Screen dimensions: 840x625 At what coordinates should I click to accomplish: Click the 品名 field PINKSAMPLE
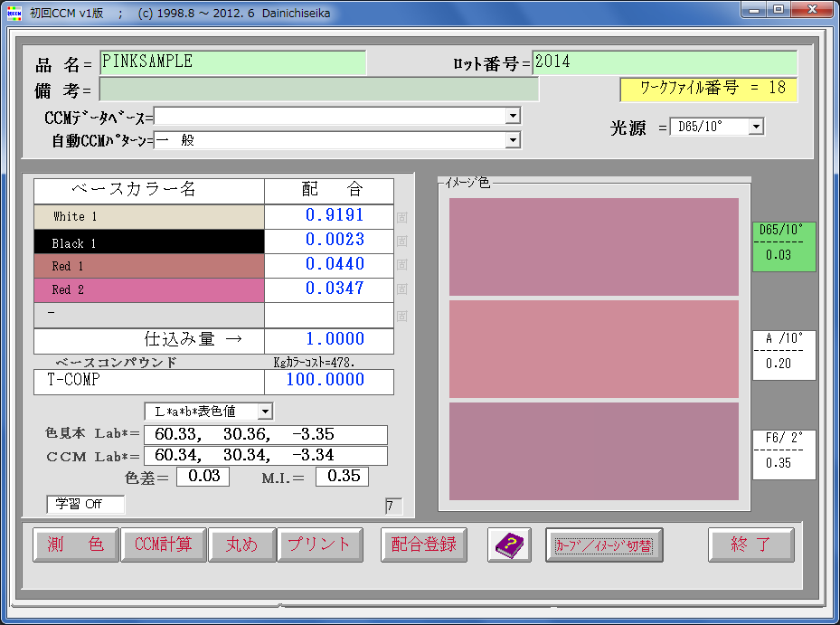(233, 62)
